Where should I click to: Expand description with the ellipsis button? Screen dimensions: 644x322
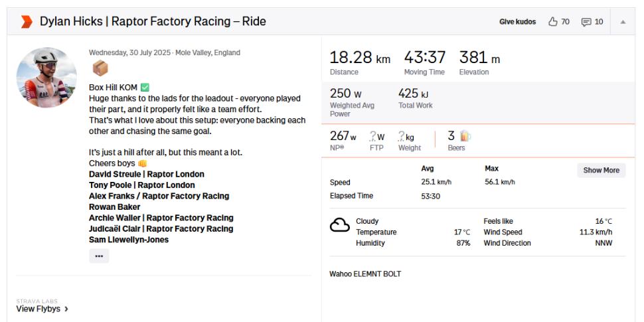point(99,256)
